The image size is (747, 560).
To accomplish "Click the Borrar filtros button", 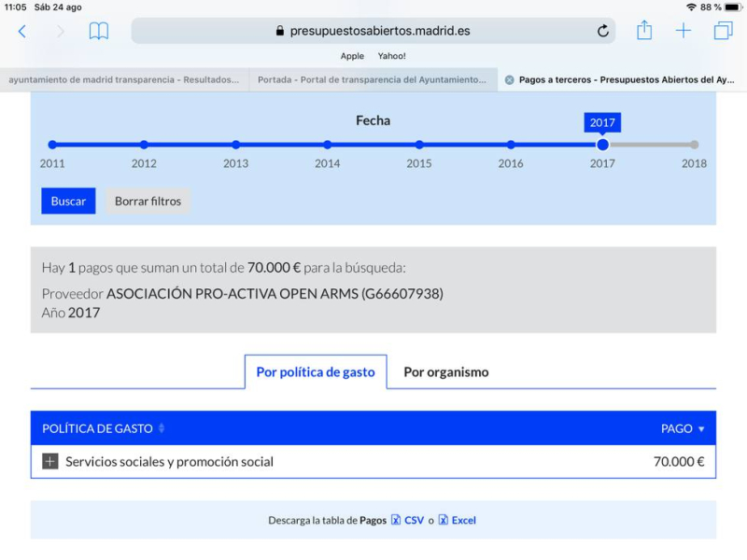I will [148, 201].
